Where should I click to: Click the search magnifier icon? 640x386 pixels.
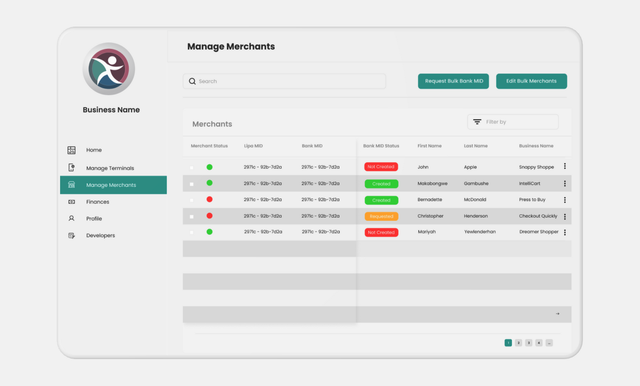tap(192, 81)
